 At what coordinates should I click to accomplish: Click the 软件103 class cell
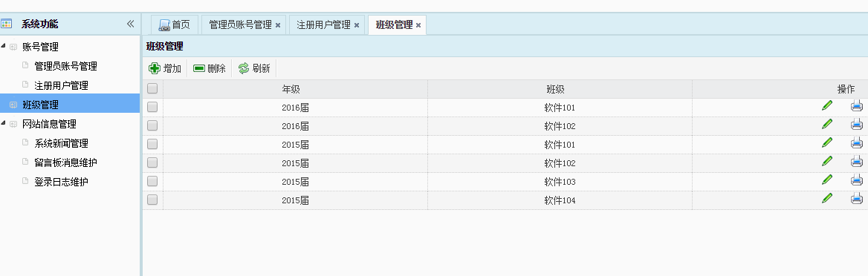tap(560, 182)
